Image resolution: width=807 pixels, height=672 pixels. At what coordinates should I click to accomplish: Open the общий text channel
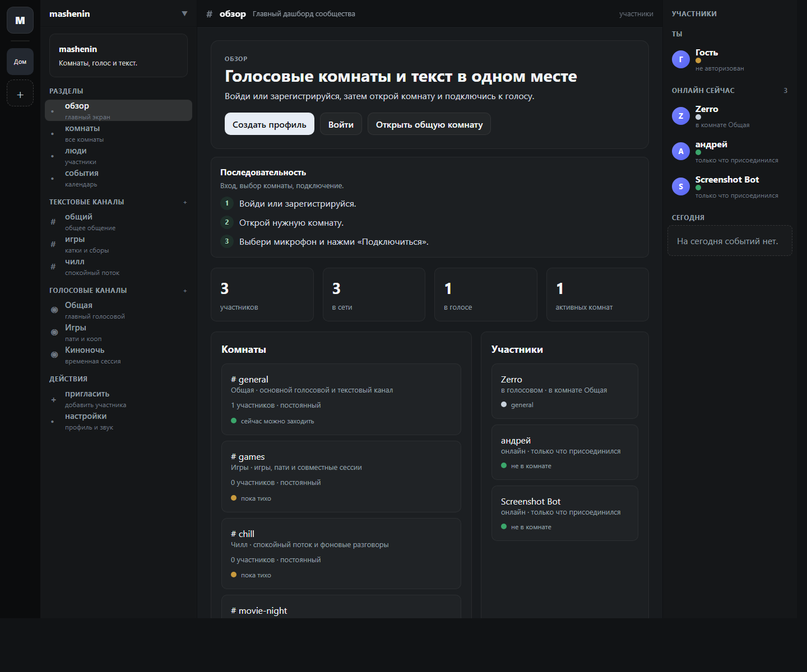118,222
